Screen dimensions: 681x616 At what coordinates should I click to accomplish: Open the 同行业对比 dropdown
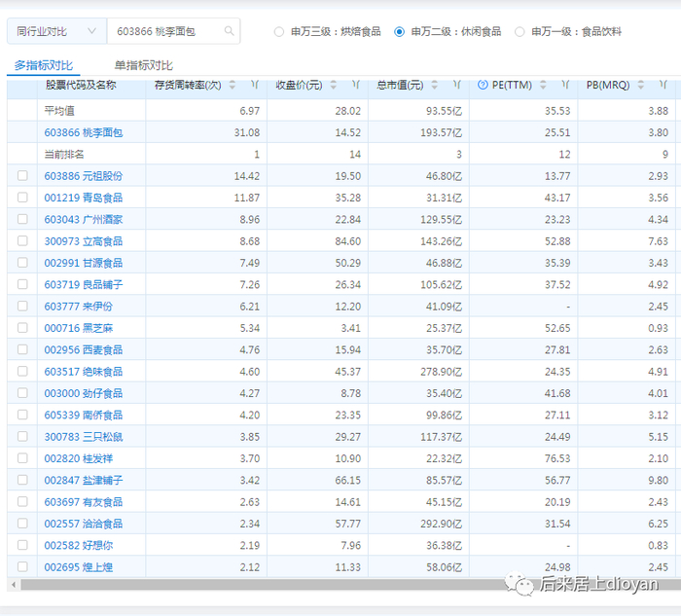(56, 31)
